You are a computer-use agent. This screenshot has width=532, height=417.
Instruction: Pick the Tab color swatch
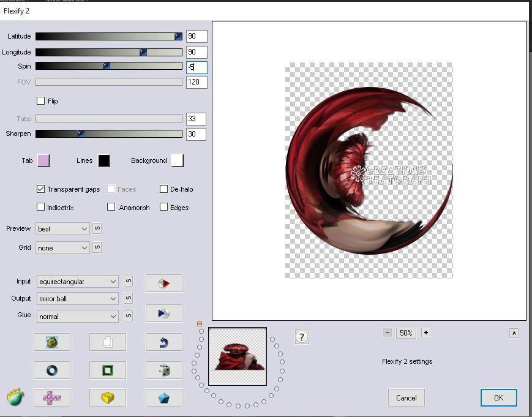coord(43,160)
